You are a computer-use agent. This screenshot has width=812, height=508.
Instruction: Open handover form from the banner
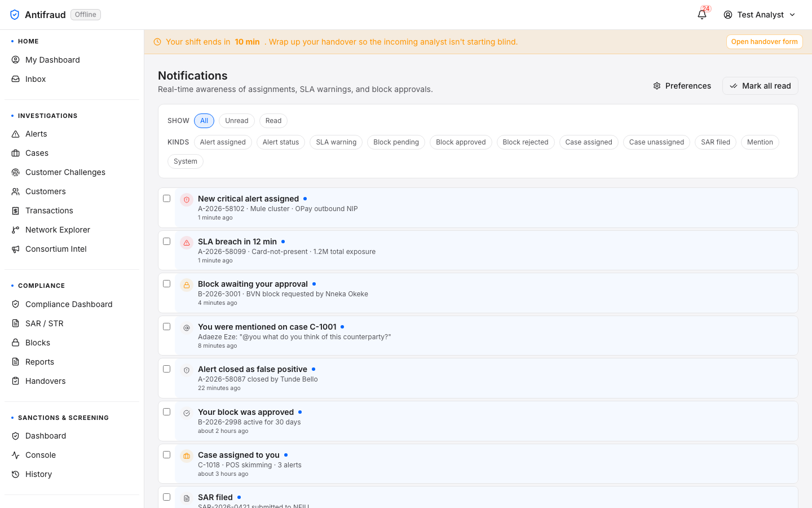coord(764,42)
